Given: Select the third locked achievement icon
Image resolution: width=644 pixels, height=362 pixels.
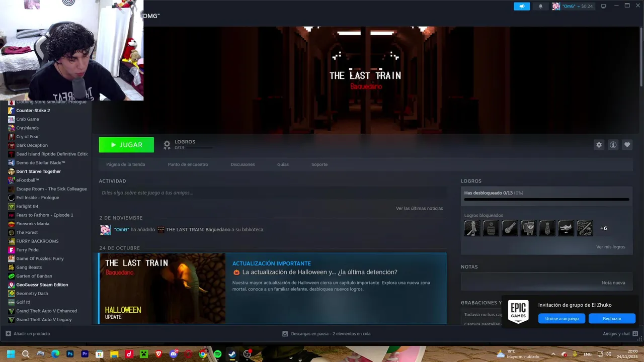Looking at the screenshot, I should [x=510, y=228].
